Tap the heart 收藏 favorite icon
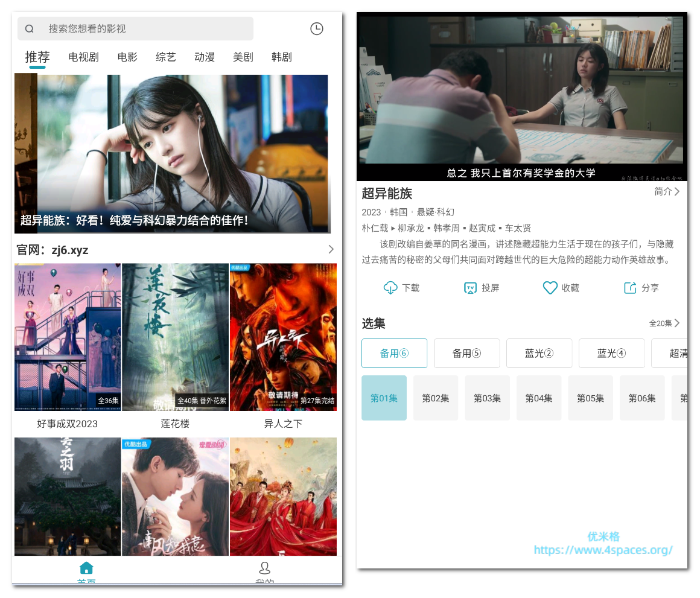This screenshot has width=700, height=598. (x=550, y=288)
